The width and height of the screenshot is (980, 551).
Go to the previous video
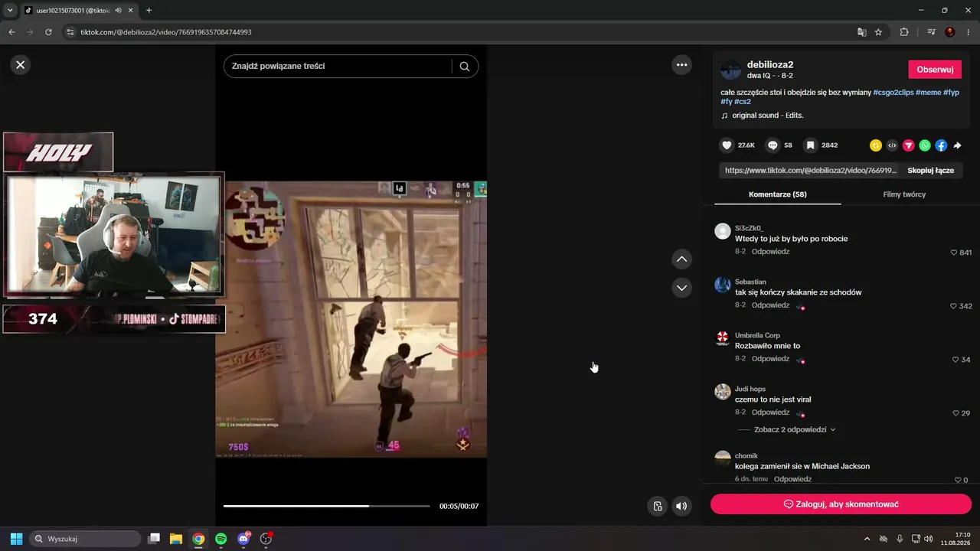pyautogui.click(x=681, y=259)
